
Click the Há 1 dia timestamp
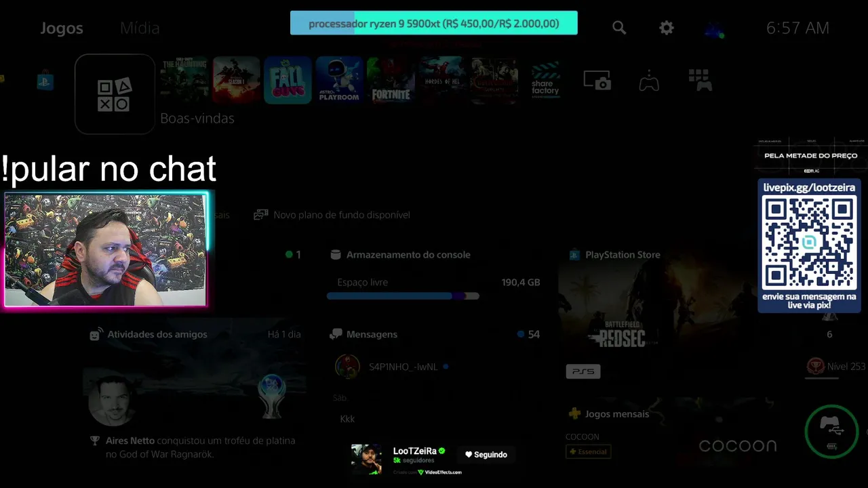point(284,334)
